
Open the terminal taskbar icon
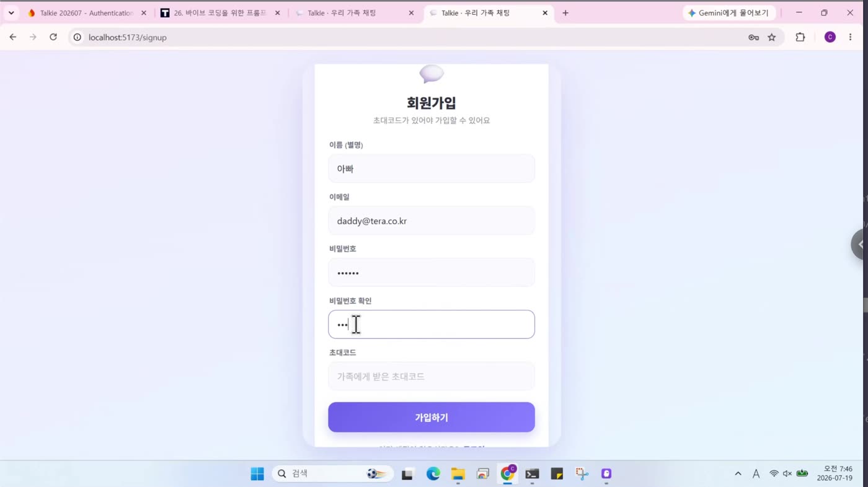(532, 474)
